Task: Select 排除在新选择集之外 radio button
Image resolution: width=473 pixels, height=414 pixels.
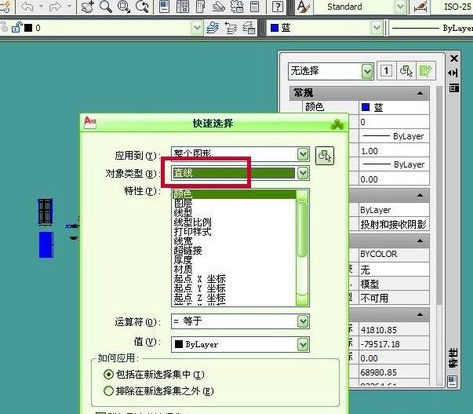Action: [108, 391]
